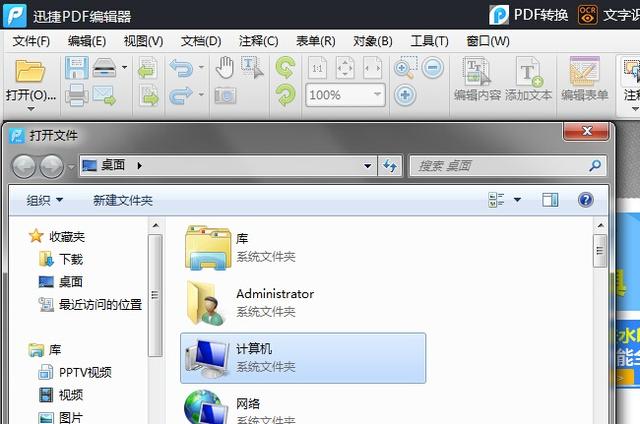Click the Redo arrow icon
The height and width of the screenshot is (424, 640).
coord(181,95)
